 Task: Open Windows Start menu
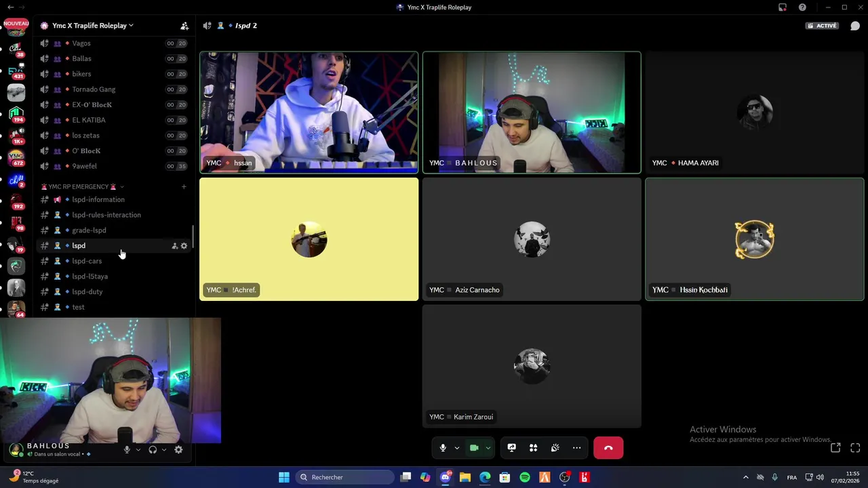pyautogui.click(x=284, y=477)
